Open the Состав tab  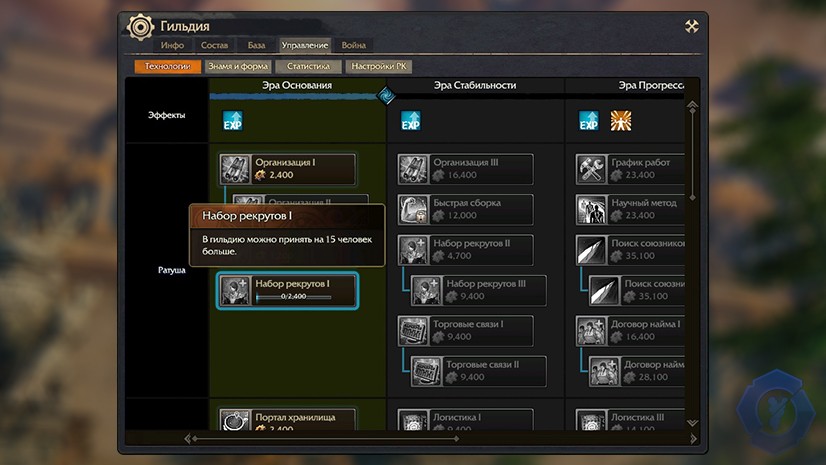click(214, 45)
